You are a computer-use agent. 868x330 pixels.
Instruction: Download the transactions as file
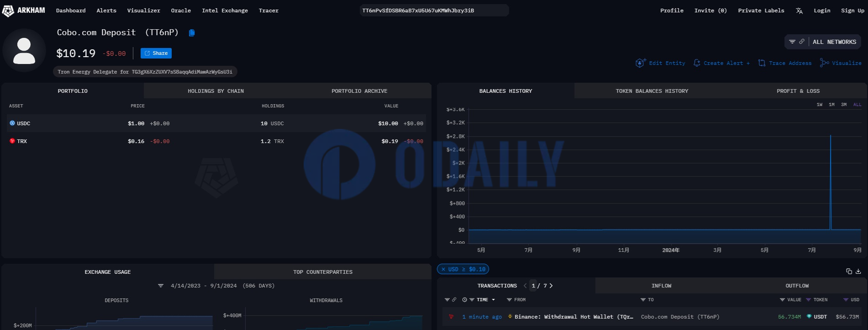(858, 271)
